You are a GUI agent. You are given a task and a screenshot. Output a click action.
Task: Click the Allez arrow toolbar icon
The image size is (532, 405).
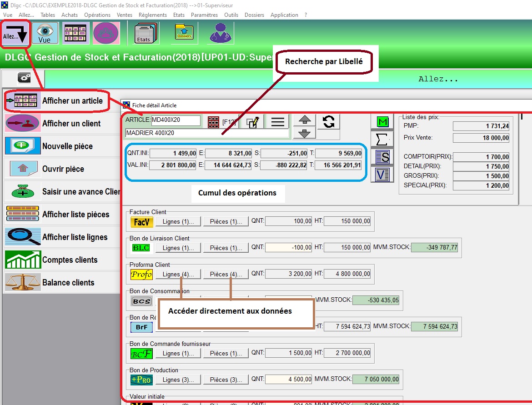click(x=15, y=33)
